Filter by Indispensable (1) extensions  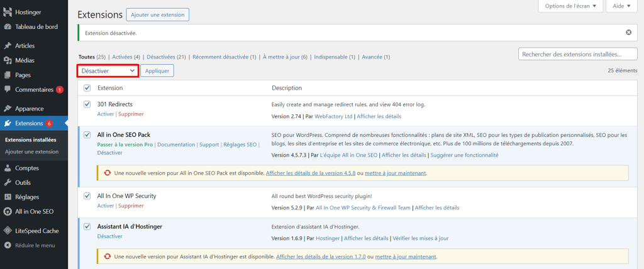[335, 57]
